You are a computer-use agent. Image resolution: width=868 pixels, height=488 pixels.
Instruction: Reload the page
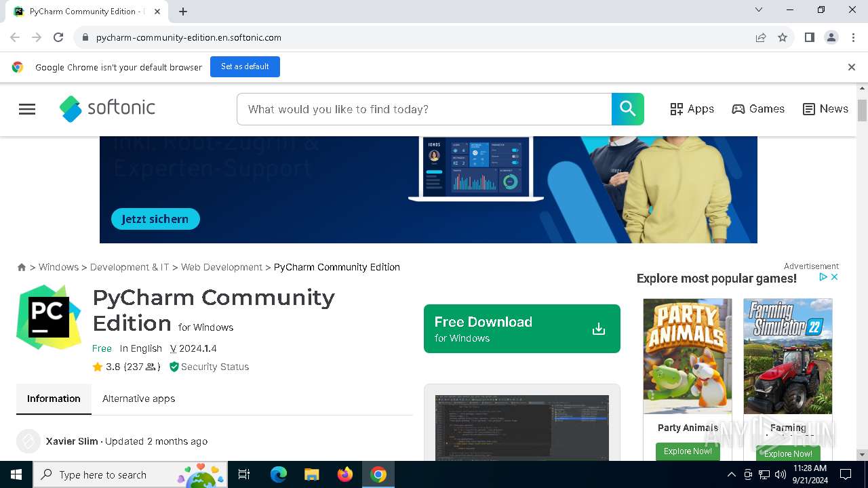click(58, 37)
